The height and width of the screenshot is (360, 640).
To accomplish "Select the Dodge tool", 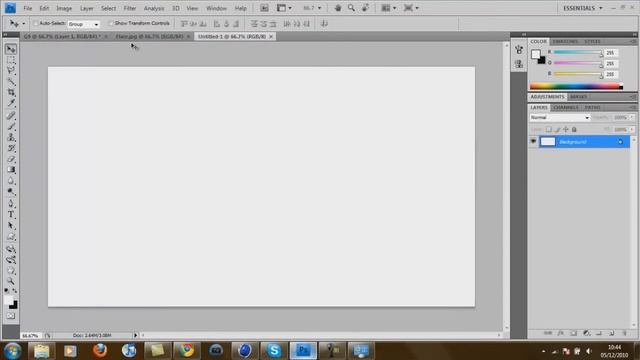I will [11, 191].
